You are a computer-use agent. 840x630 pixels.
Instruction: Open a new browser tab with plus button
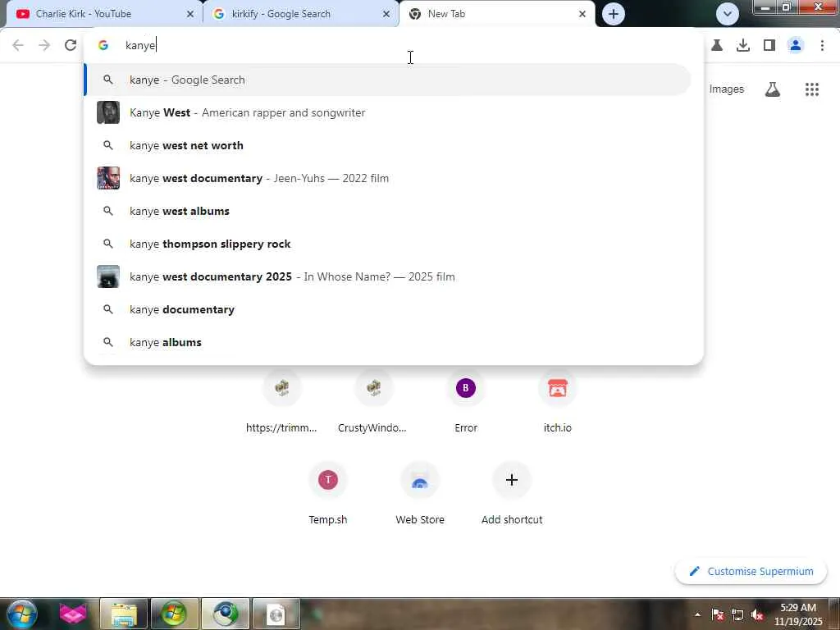[614, 14]
